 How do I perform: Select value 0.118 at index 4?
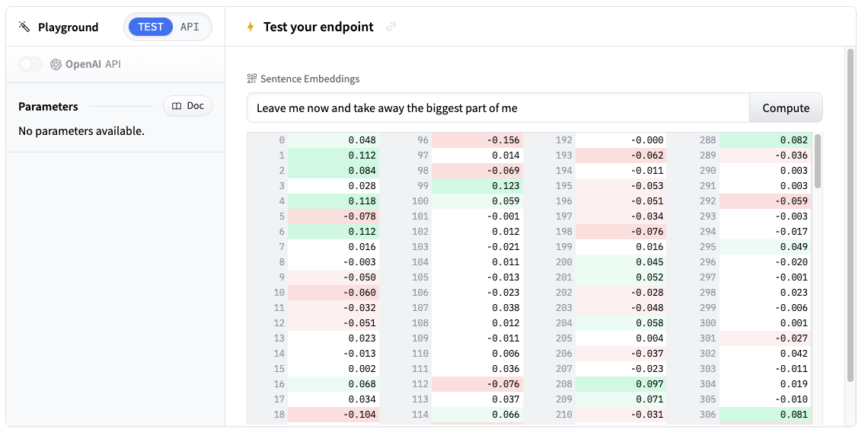[x=333, y=201]
